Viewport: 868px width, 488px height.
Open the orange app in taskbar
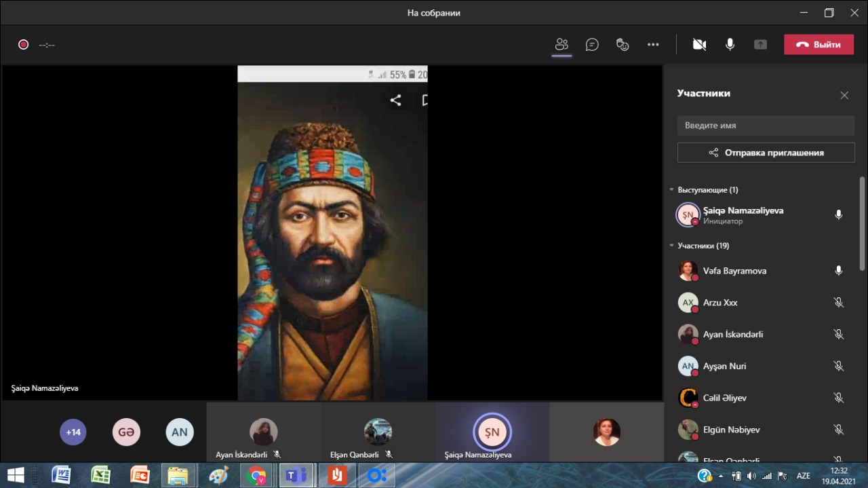(x=336, y=475)
